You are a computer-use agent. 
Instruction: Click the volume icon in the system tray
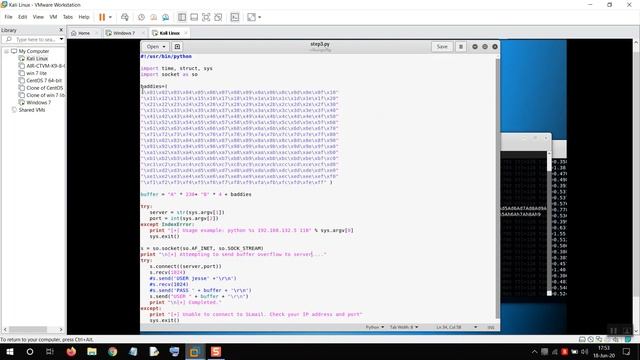coord(584,351)
